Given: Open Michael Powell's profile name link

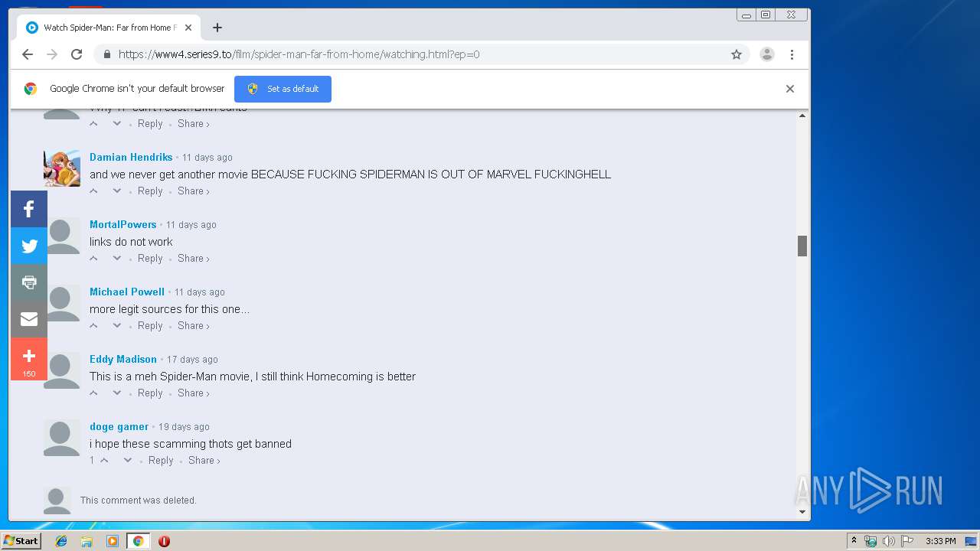Looking at the screenshot, I should click(127, 292).
